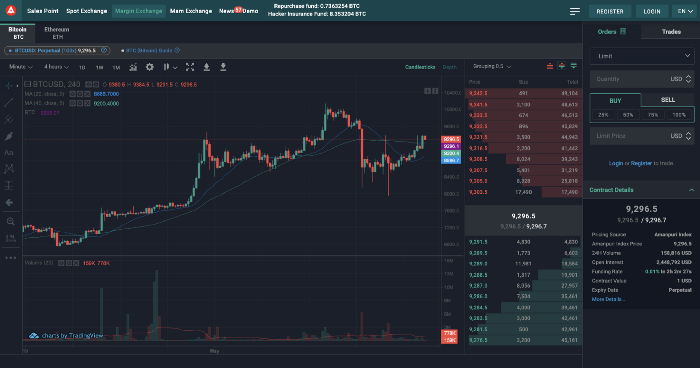700x368 pixels.
Task: Open chart settings gear icon
Action: [150, 67]
